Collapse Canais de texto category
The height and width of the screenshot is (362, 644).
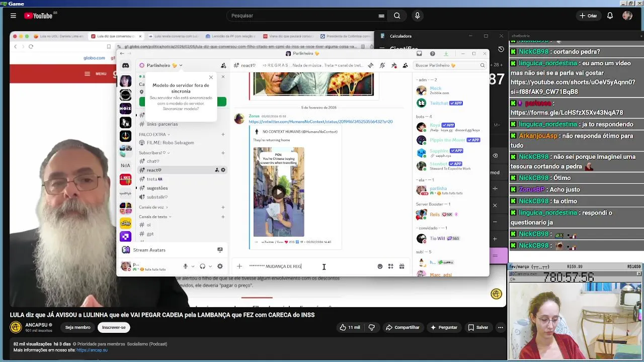pos(155,217)
